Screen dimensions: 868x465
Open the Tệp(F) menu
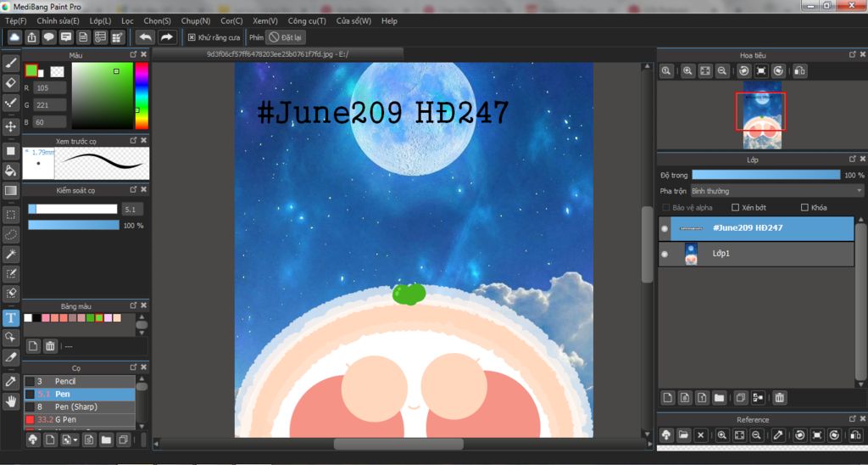pyautogui.click(x=15, y=20)
